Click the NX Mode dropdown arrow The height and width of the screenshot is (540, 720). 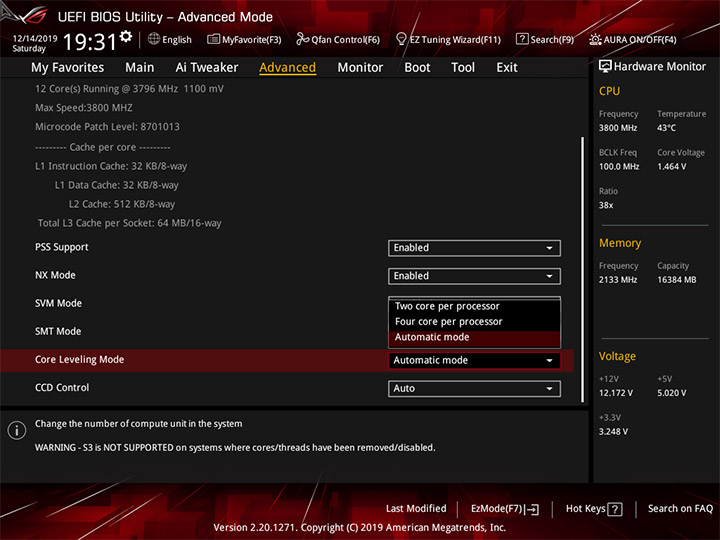point(549,276)
